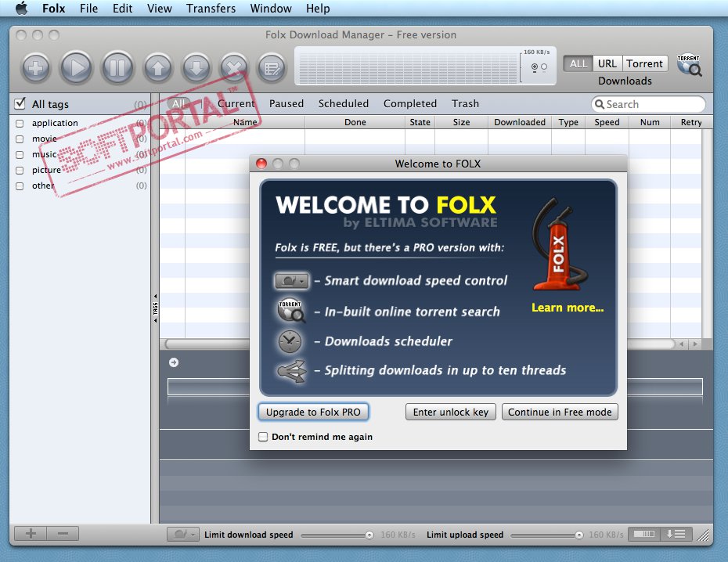This screenshot has width=728, height=562.
Task: Click the remove download X toolbar icon
Action: point(234,68)
